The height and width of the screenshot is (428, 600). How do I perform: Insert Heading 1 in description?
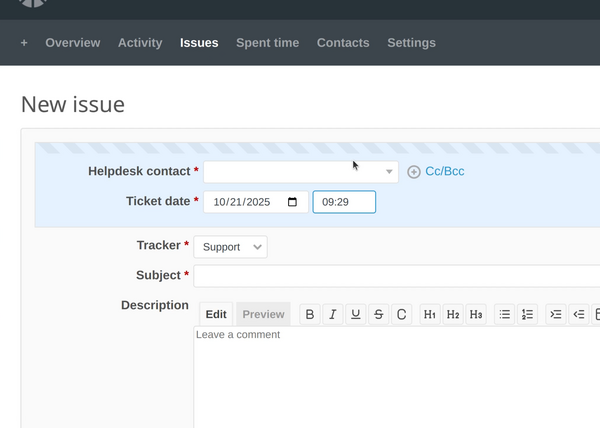[x=430, y=314]
